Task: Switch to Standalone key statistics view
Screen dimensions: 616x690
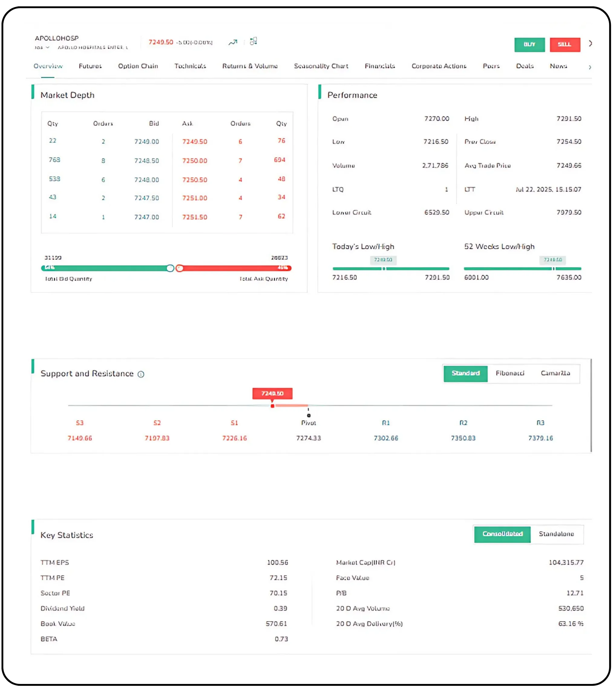Action: click(557, 534)
